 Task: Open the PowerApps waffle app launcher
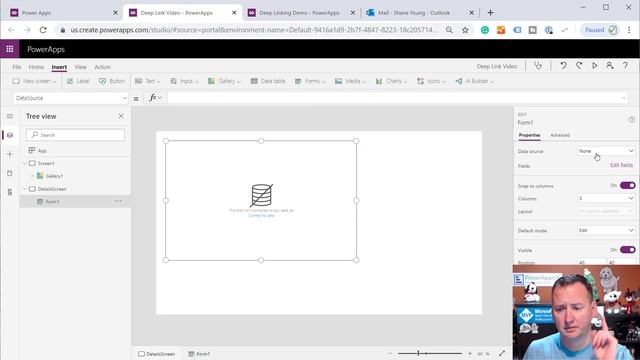pos(10,49)
